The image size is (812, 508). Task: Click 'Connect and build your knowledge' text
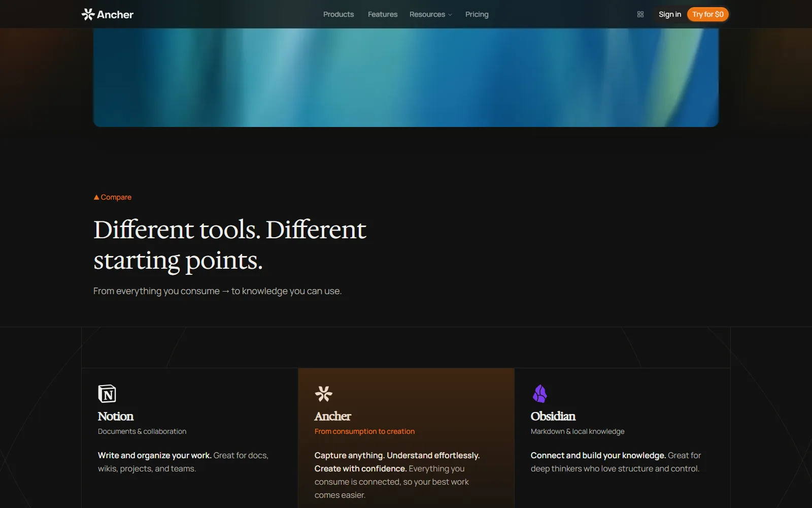click(598, 456)
